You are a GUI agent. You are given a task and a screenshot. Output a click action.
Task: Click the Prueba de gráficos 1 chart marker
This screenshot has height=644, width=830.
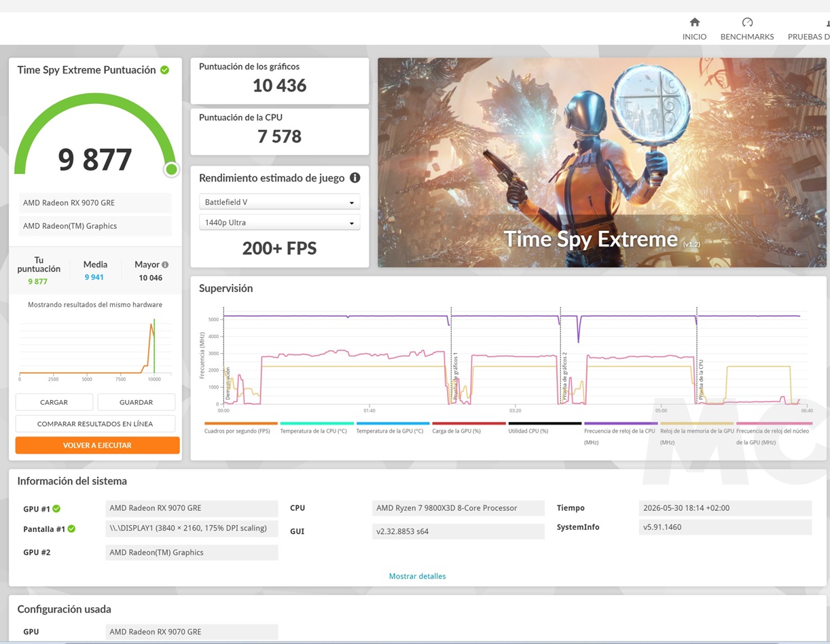455,377
